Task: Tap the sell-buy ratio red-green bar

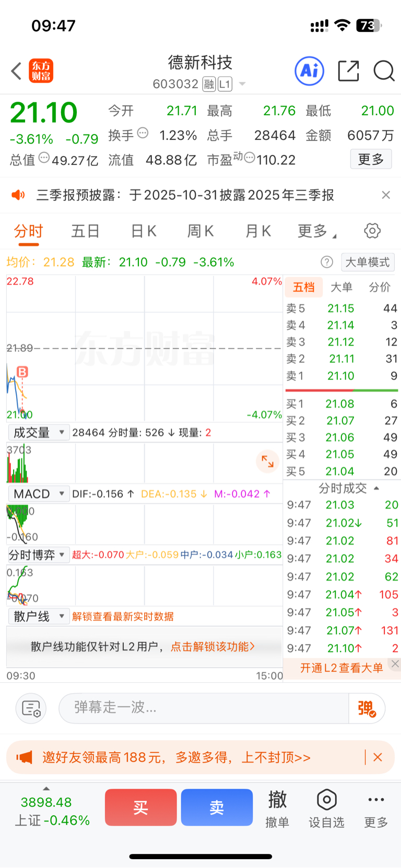Action: coord(342,390)
